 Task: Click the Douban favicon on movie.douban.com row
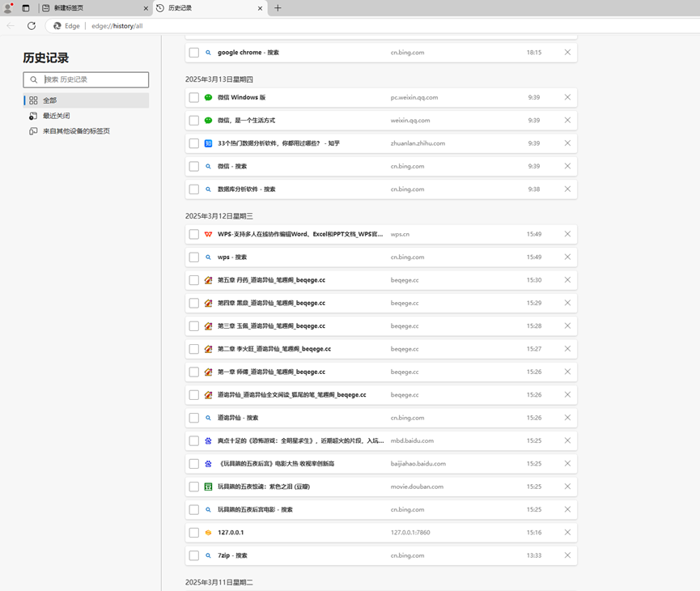[x=208, y=487]
